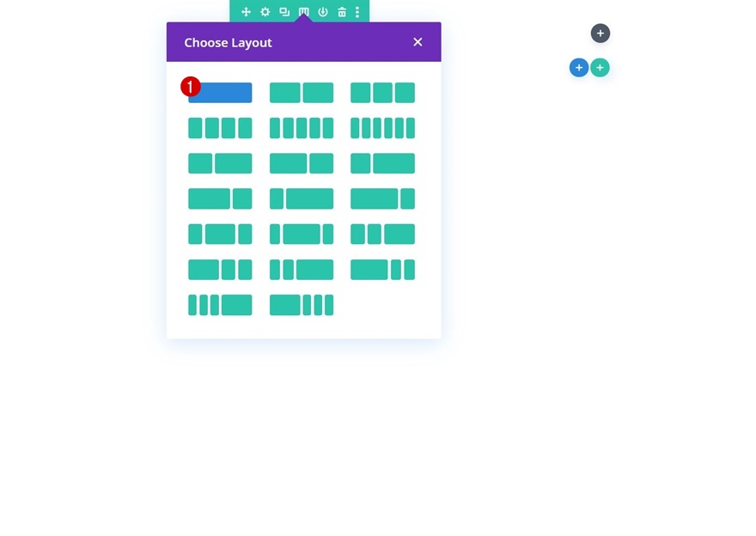756x536 pixels.
Task: Select the four equal columns layout
Action: [x=220, y=128]
